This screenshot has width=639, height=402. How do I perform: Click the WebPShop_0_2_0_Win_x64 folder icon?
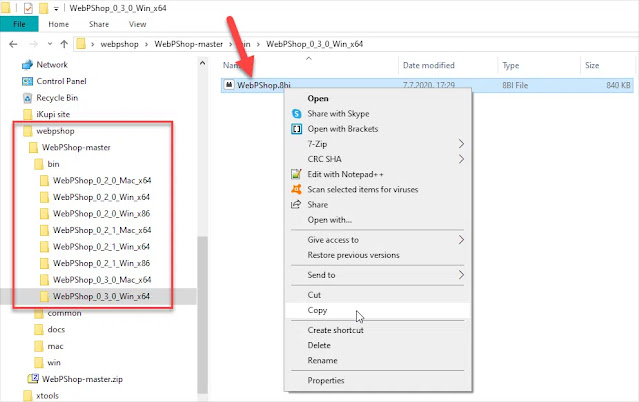tap(44, 197)
